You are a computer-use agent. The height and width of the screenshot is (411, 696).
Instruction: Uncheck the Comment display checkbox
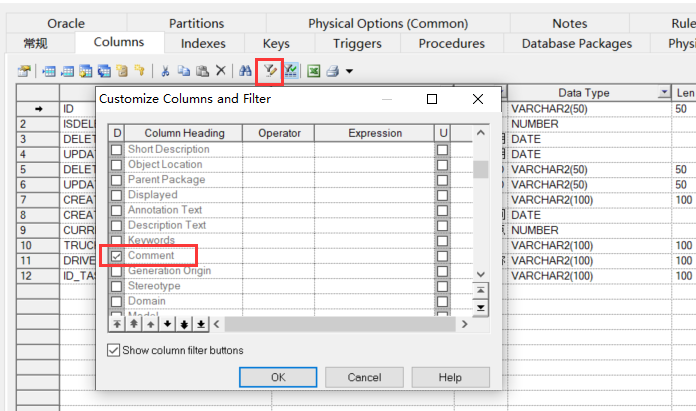tap(116, 256)
